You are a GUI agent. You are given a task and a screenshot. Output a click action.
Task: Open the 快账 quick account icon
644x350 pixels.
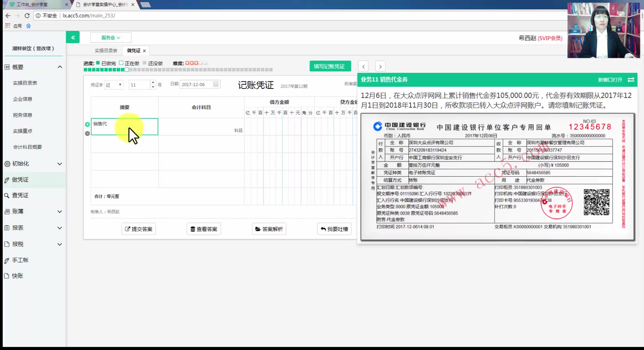point(6,276)
